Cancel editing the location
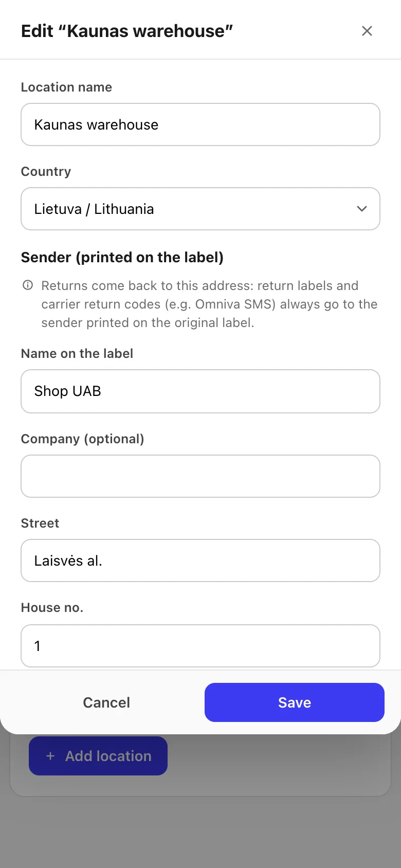The height and width of the screenshot is (868, 401). pos(106,702)
